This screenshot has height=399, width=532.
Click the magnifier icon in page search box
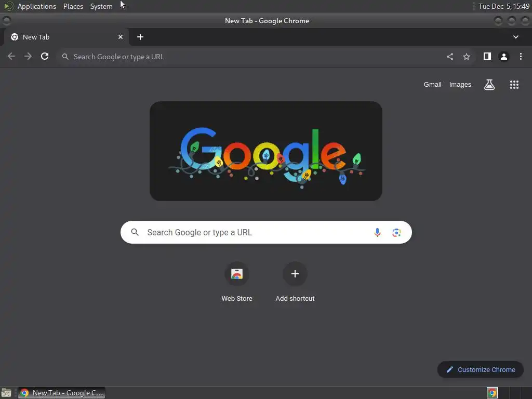135,232
